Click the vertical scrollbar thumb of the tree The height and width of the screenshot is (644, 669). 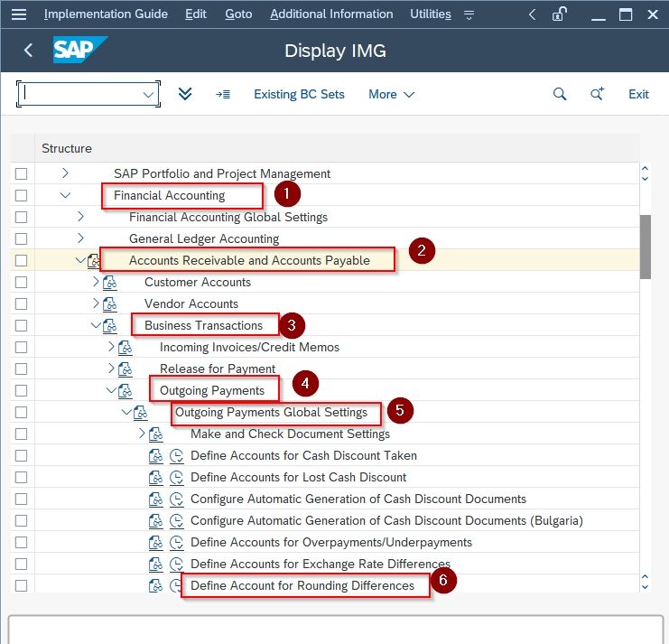[x=646, y=247]
